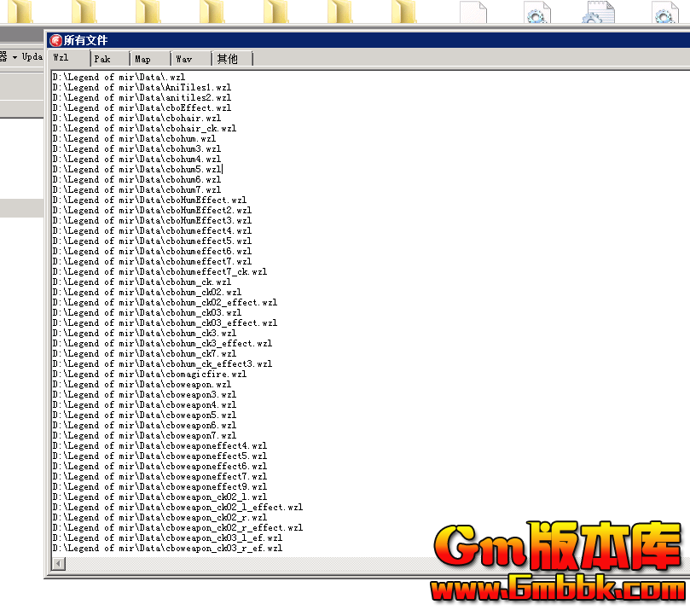The image size is (690, 616).
Task: Open the Wav tab
Action: (191, 59)
